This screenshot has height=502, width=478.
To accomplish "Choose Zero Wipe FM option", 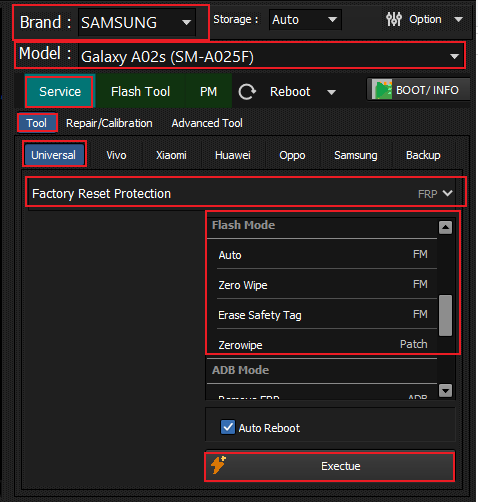I will [x=323, y=285].
